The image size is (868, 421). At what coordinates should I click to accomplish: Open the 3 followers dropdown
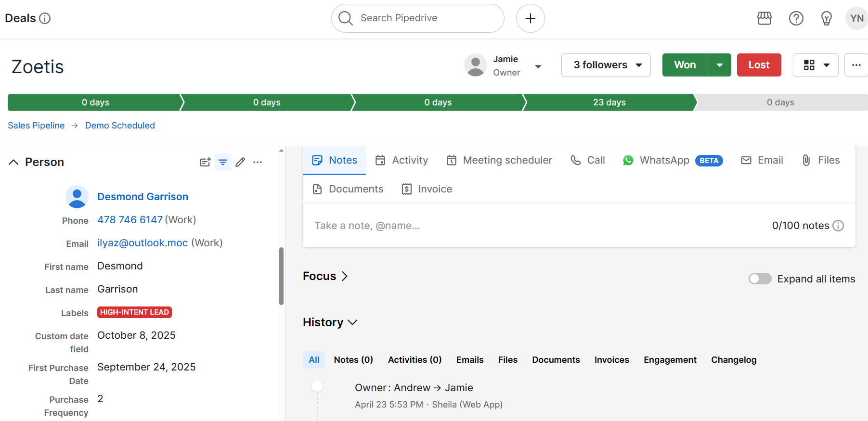(x=606, y=65)
